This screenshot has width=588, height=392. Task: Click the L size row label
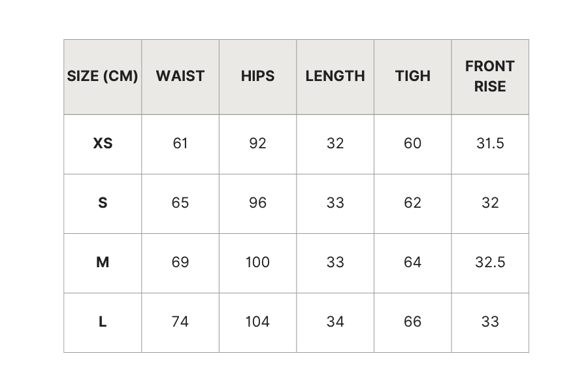[x=103, y=322]
